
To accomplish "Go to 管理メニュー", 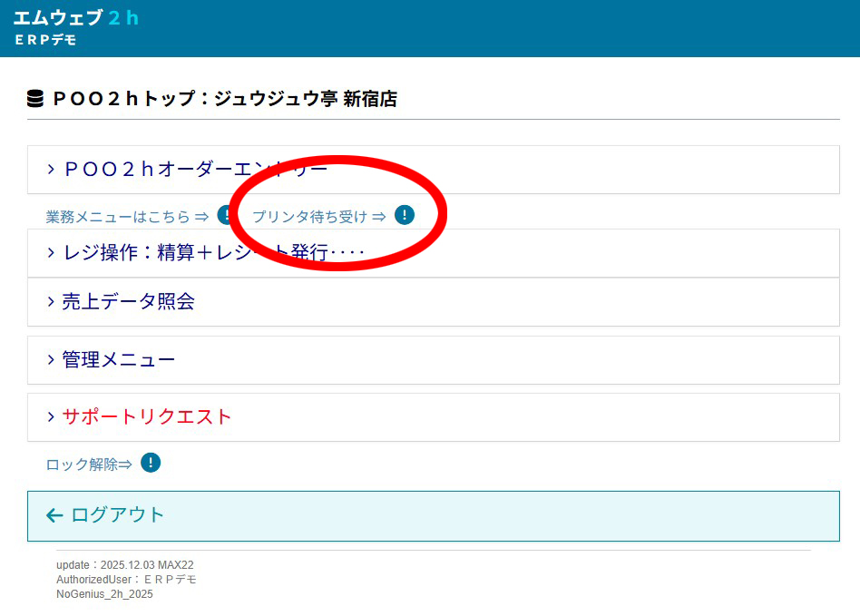I will [x=118, y=360].
